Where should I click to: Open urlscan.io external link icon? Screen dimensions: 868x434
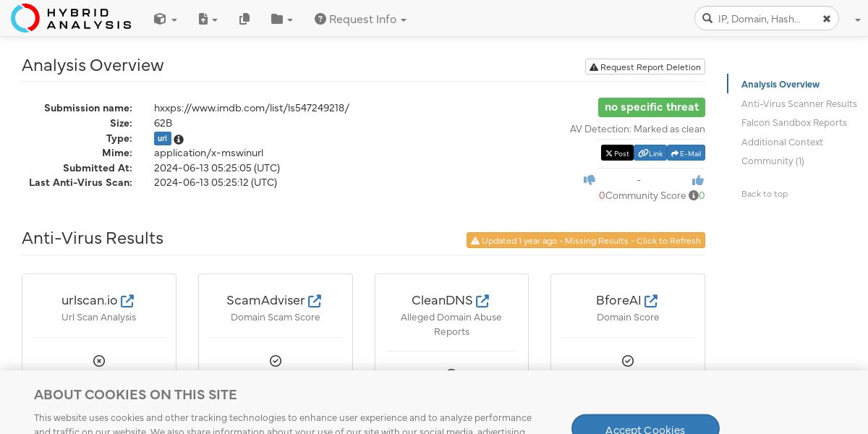(127, 300)
